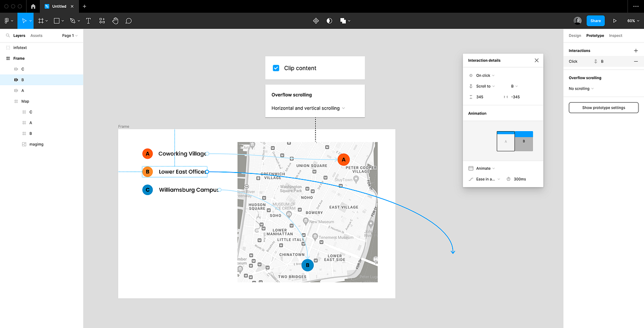
Task: Present prototype with play icon
Action: coord(615,21)
